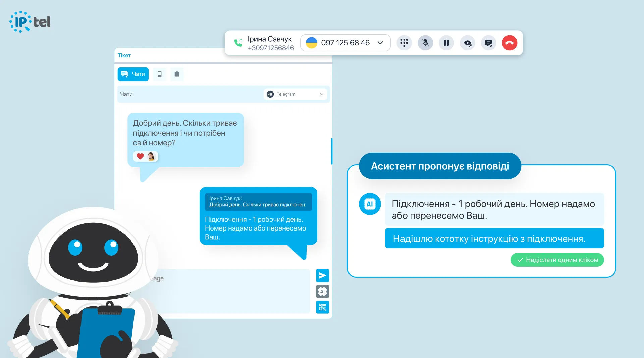Click the phone number +30971256846
Image resolution: width=644 pixels, height=358 pixels.
point(271,48)
